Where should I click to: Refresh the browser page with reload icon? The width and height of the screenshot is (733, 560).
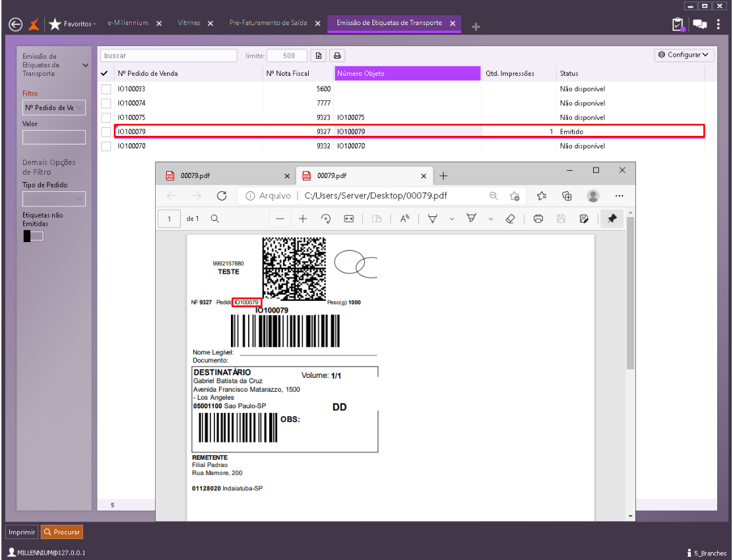222,196
